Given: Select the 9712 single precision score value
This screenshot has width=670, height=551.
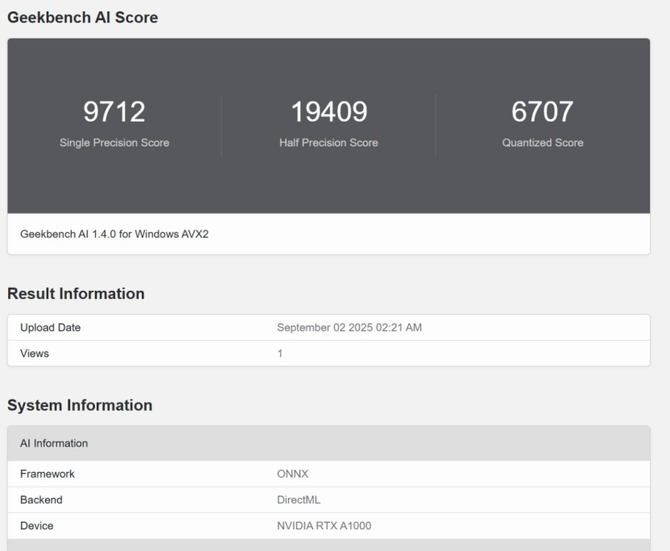Looking at the screenshot, I should click(x=114, y=111).
